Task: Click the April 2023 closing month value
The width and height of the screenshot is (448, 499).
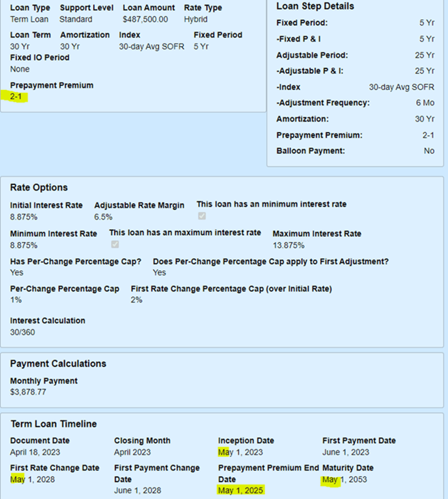Action: point(132,452)
